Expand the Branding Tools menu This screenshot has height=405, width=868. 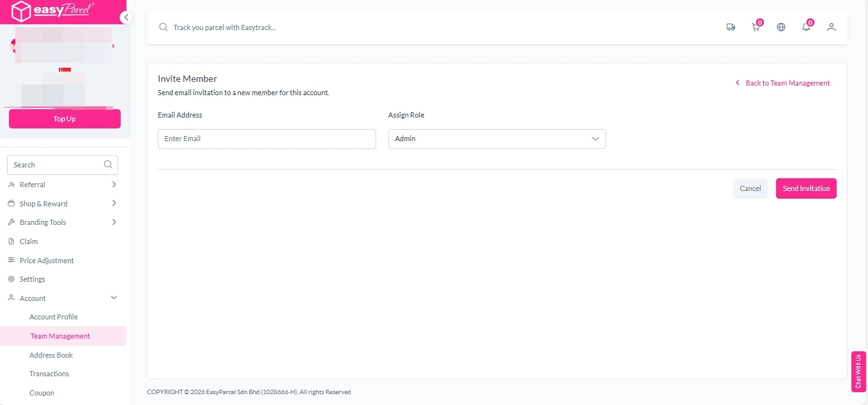63,222
